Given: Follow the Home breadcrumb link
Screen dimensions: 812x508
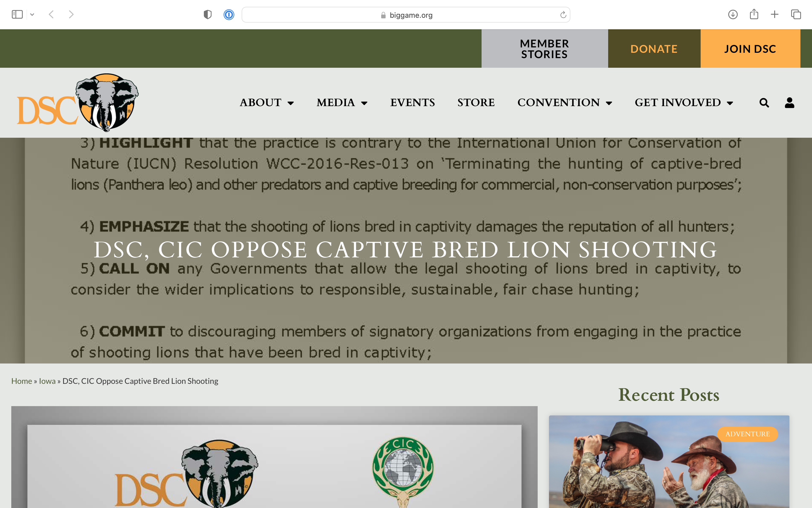Looking at the screenshot, I should click(x=21, y=381).
